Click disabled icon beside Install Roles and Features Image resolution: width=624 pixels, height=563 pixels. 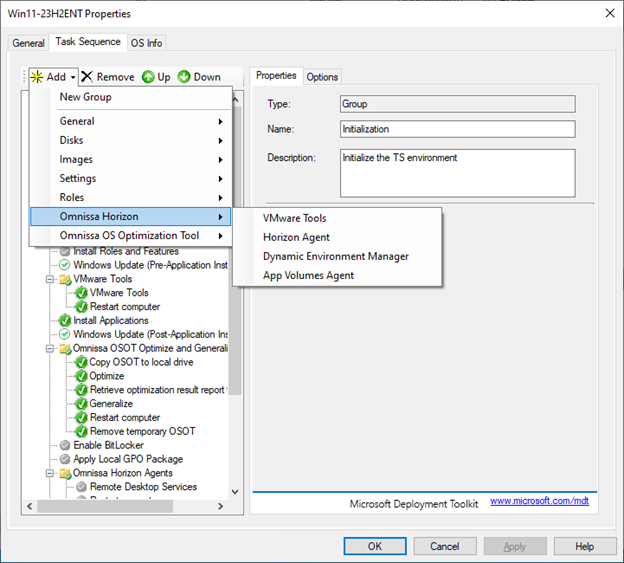point(65,251)
